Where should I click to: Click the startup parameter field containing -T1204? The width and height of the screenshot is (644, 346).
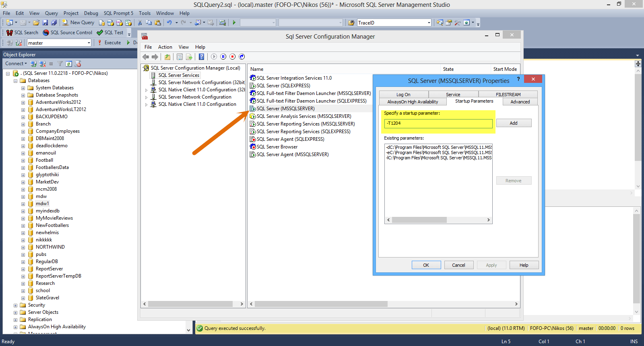click(x=438, y=124)
